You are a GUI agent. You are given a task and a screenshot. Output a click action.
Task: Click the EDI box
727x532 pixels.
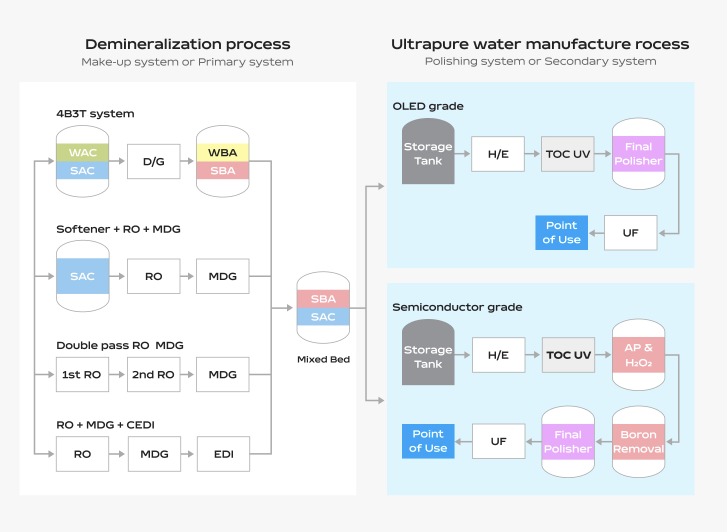click(x=223, y=454)
